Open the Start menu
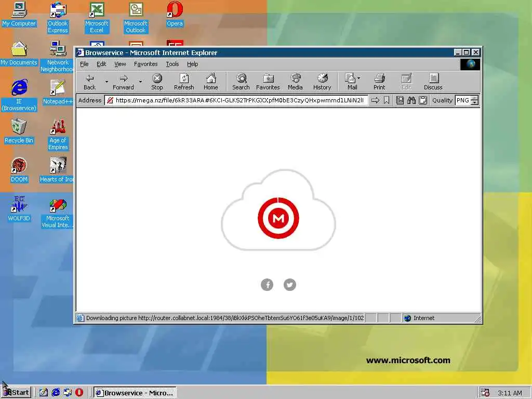Image resolution: width=532 pixels, height=399 pixels. coord(16,393)
